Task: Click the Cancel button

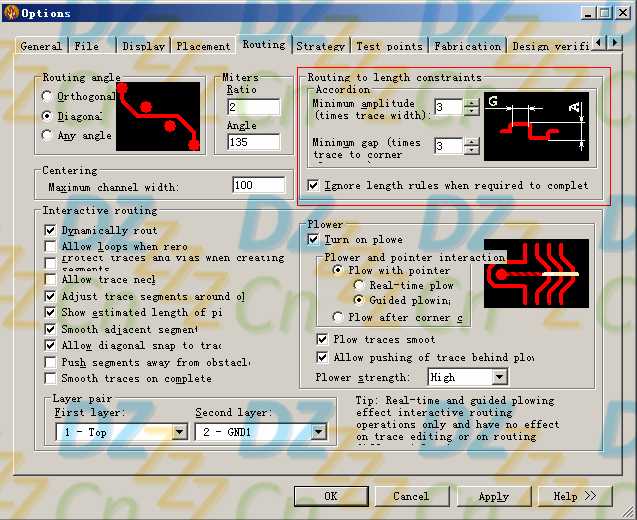Action: [x=412, y=496]
